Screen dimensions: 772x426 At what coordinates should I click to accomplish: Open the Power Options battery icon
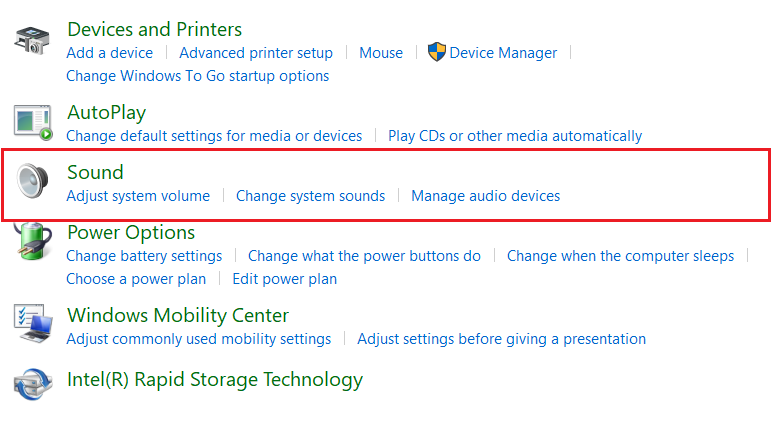click(32, 241)
